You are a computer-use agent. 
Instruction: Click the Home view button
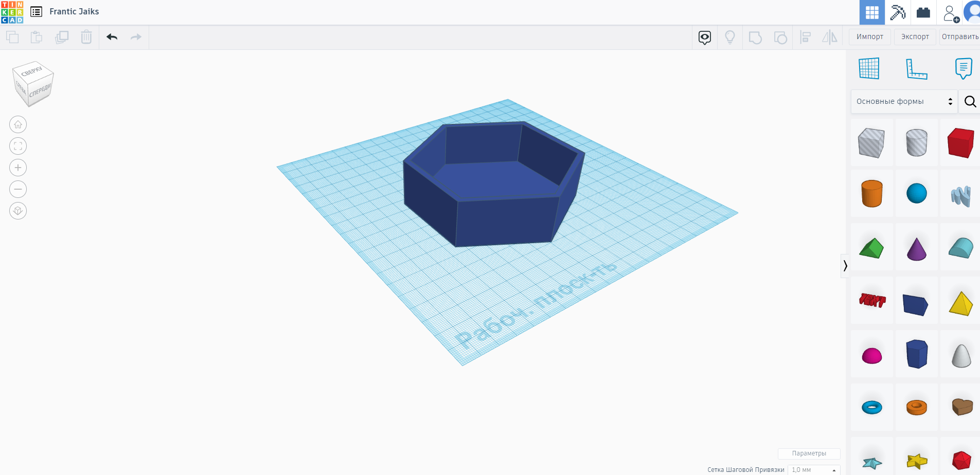[x=18, y=124]
